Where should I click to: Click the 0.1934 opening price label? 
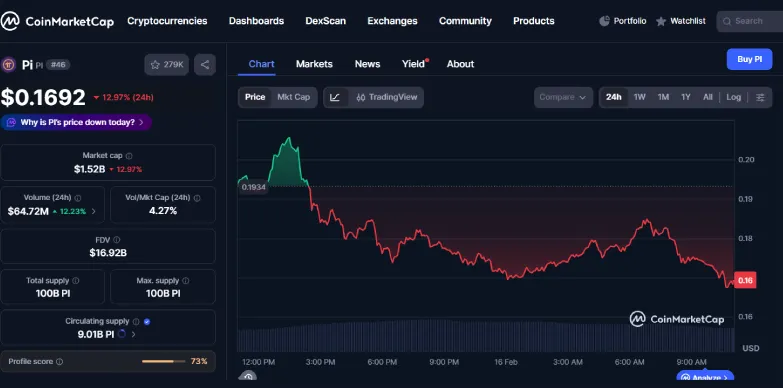(254, 187)
